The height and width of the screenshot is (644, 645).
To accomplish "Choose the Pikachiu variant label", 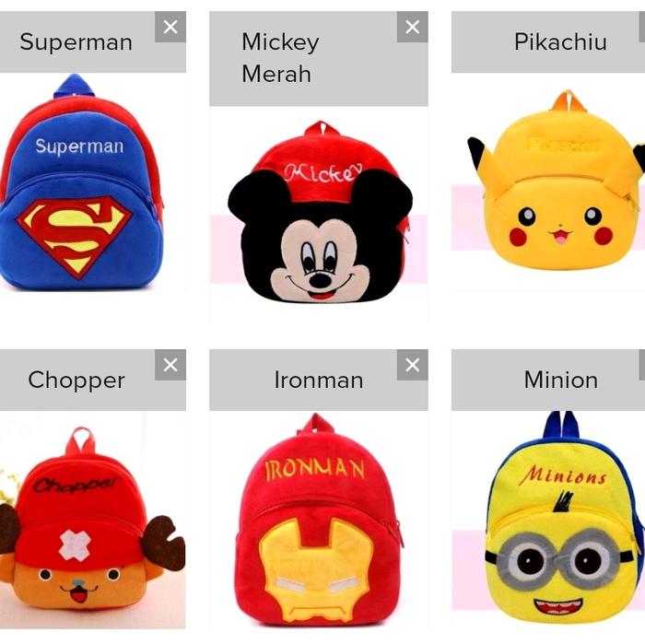I will click(560, 42).
